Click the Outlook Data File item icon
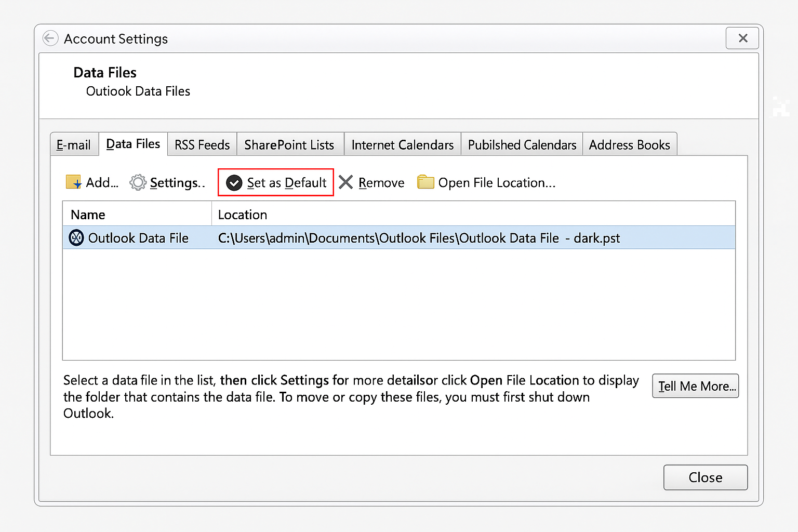Screen dimensions: 798x532 76,237
